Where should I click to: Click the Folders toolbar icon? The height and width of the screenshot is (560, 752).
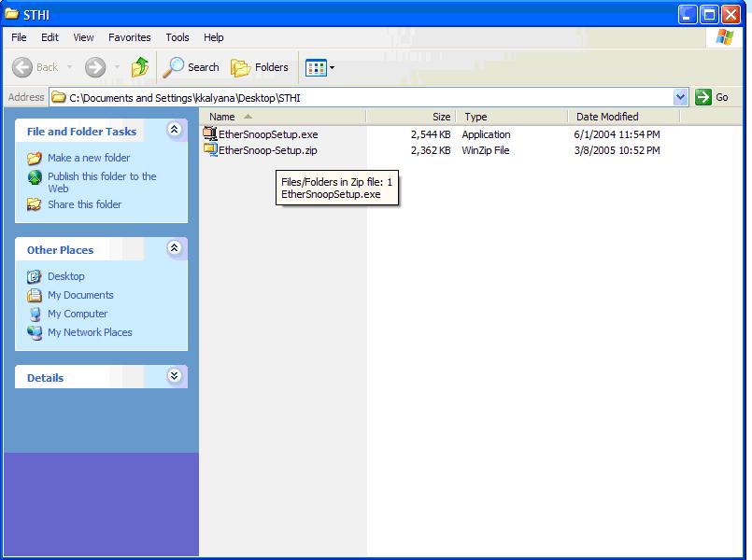click(242, 67)
